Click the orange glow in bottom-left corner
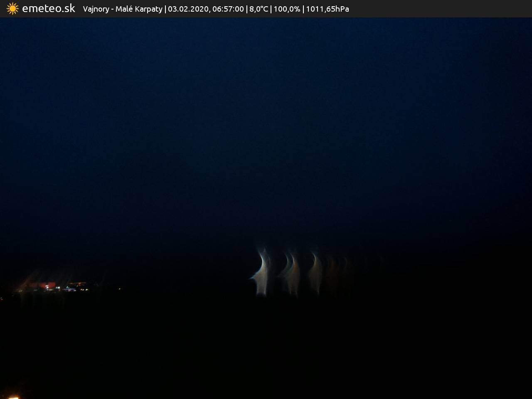This screenshot has width=532, height=399. (12, 397)
